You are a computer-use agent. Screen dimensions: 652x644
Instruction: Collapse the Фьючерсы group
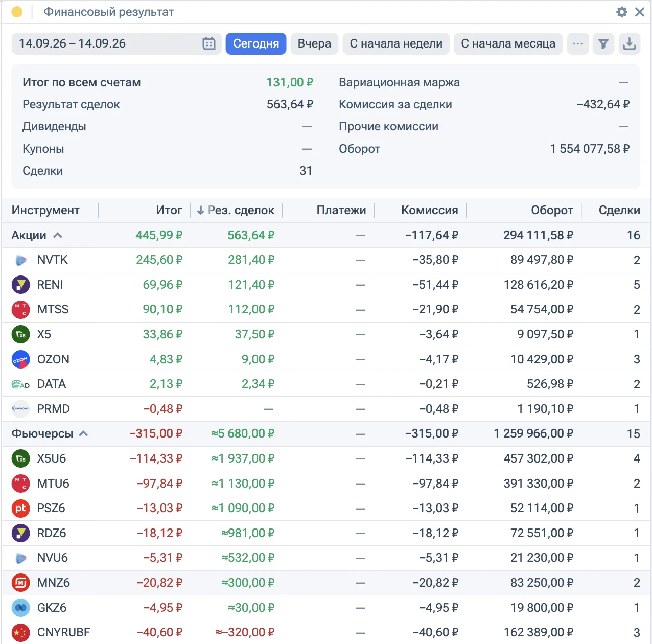point(84,434)
